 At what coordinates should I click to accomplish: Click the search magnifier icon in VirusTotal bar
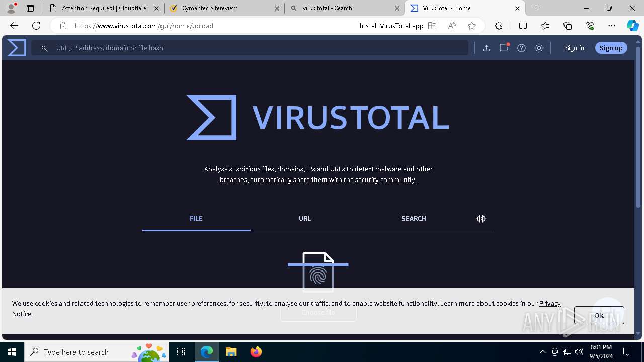tap(44, 48)
